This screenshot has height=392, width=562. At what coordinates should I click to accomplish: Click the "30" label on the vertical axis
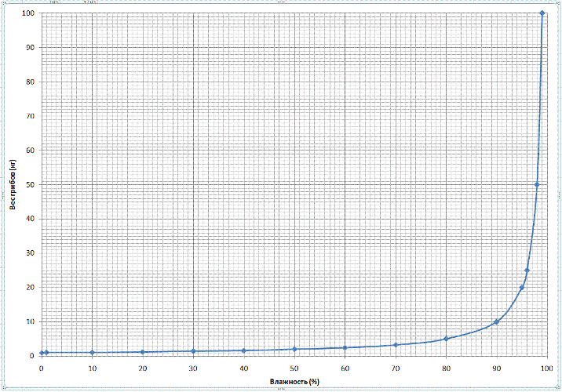pyautogui.click(x=31, y=253)
